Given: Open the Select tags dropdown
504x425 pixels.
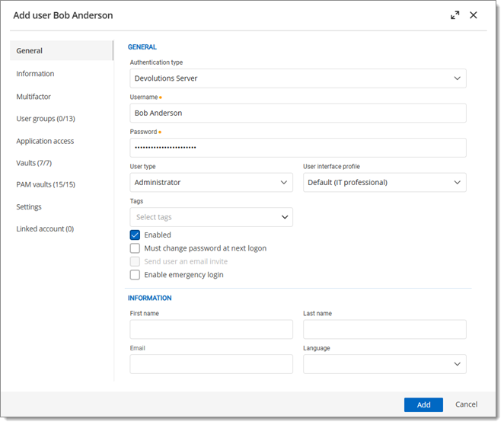Looking at the screenshot, I should 211,217.
